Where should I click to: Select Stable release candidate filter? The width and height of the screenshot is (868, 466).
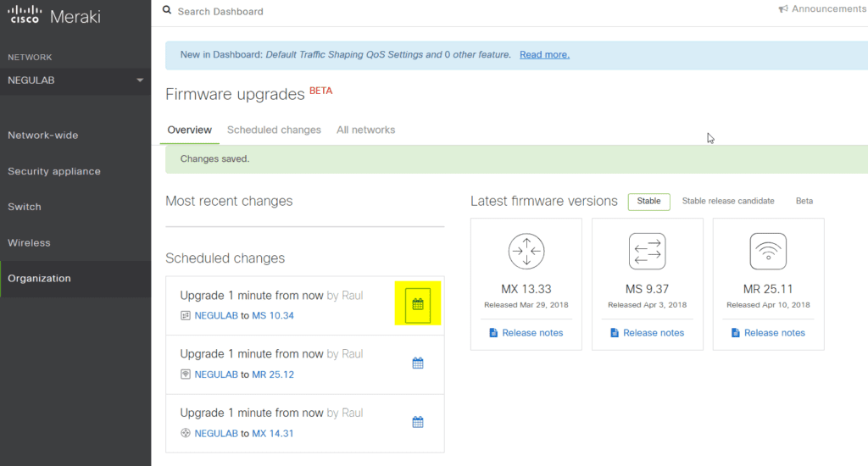coord(728,201)
